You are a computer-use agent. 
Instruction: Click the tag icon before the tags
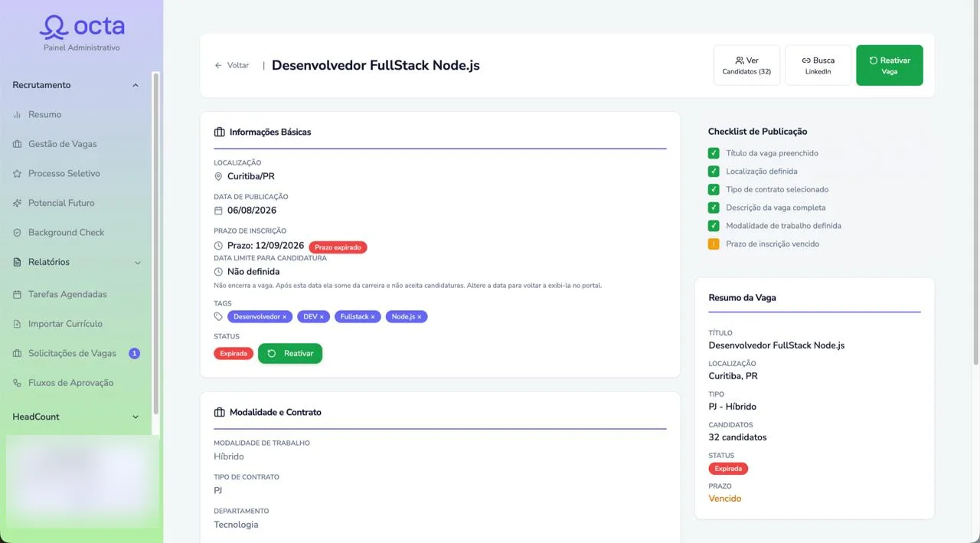(x=218, y=316)
